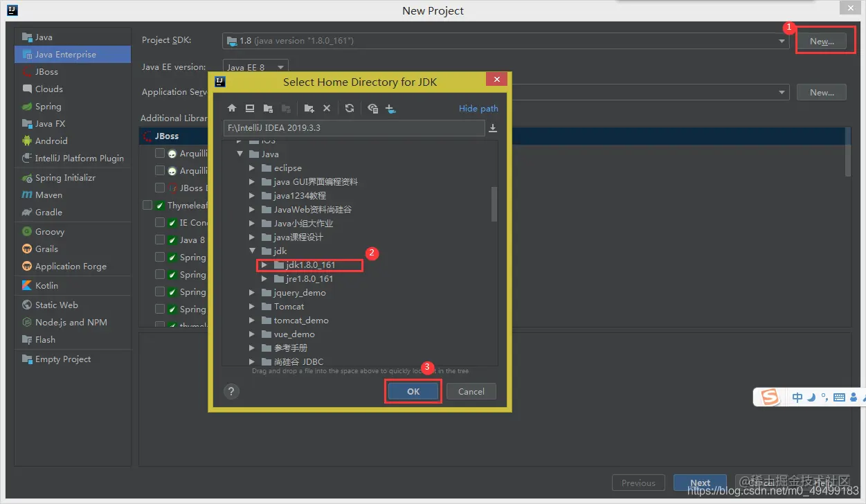The height and width of the screenshot is (504, 866).
Task: Expand the Tomcat folder
Action: [253, 307]
